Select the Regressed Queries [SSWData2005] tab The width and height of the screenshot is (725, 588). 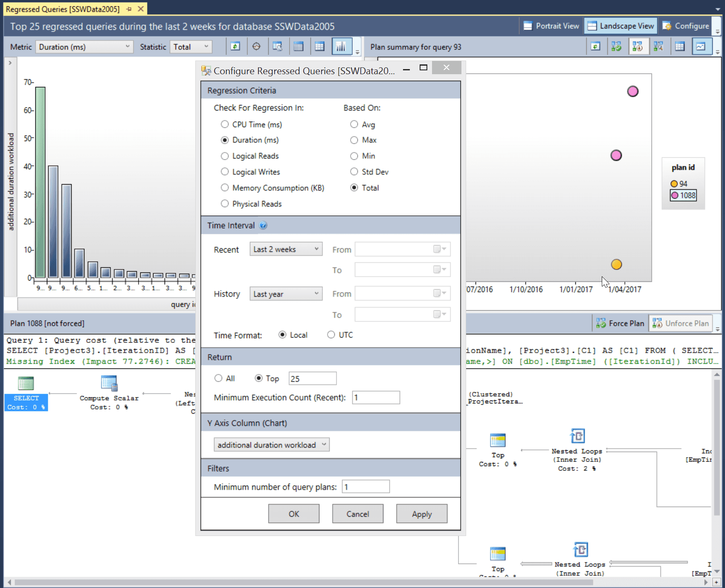point(63,9)
